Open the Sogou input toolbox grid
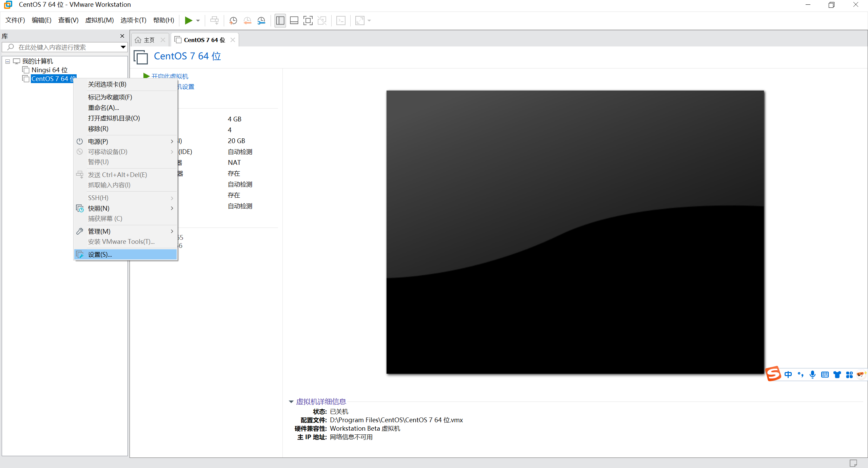This screenshot has height=468, width=868. pos(850,374)
